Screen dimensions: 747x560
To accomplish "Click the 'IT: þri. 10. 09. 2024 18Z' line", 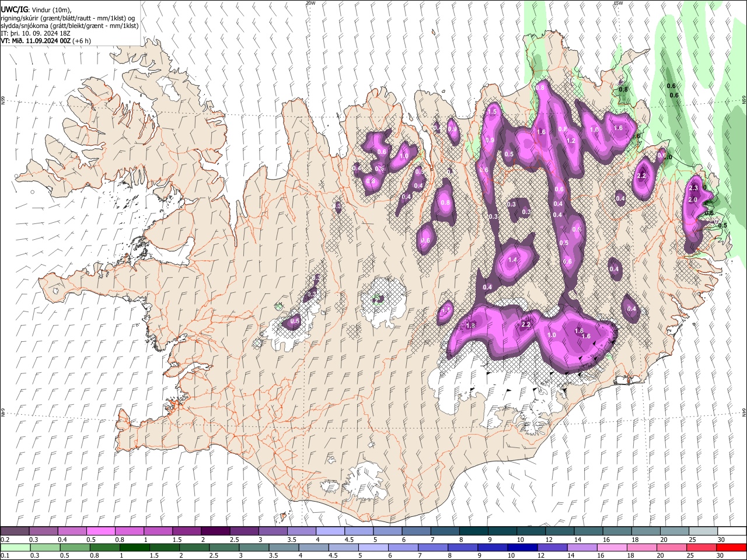I will [36, 33].
